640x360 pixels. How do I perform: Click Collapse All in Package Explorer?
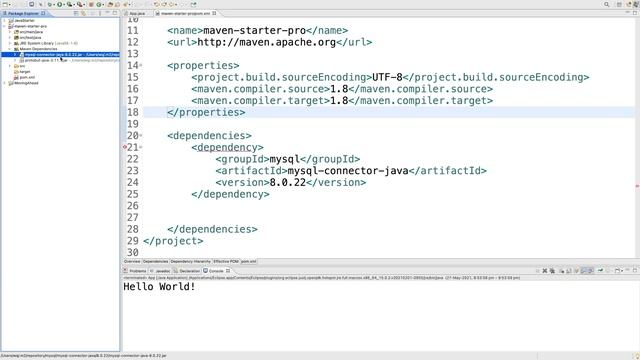[76, 13]
